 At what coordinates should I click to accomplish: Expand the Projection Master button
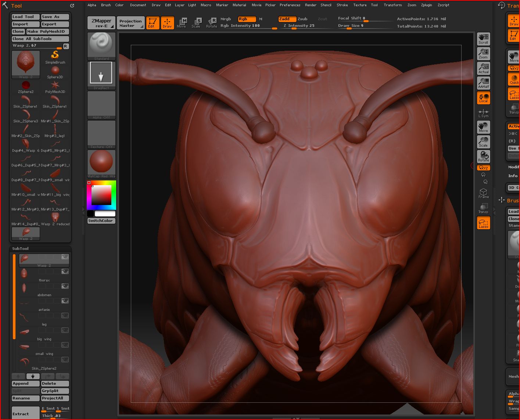(130, 23)
